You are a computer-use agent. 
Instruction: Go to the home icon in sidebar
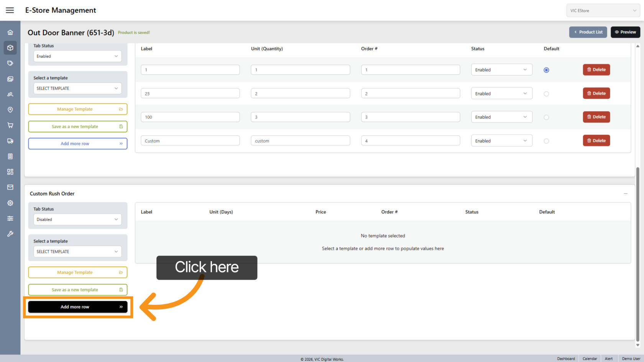(x=10, y=33)
